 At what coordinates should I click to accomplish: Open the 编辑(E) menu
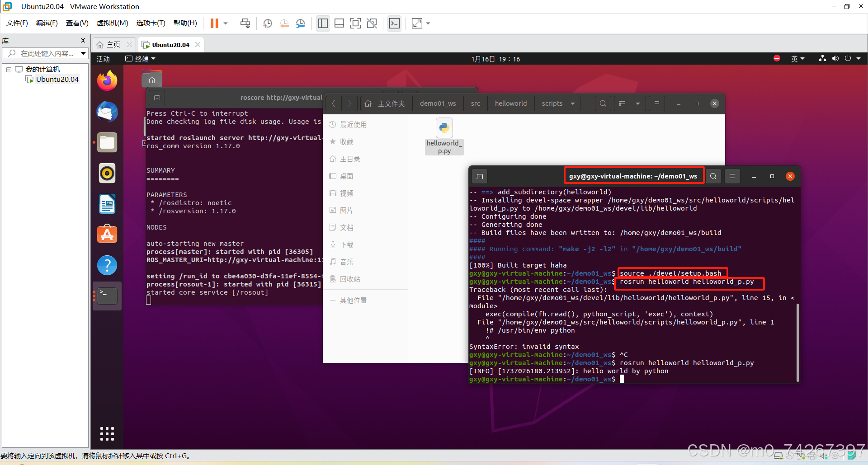(47, 23)
